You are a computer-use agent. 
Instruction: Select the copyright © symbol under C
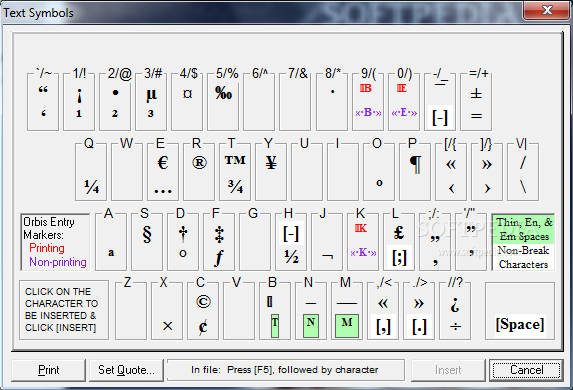pos(203,302)
